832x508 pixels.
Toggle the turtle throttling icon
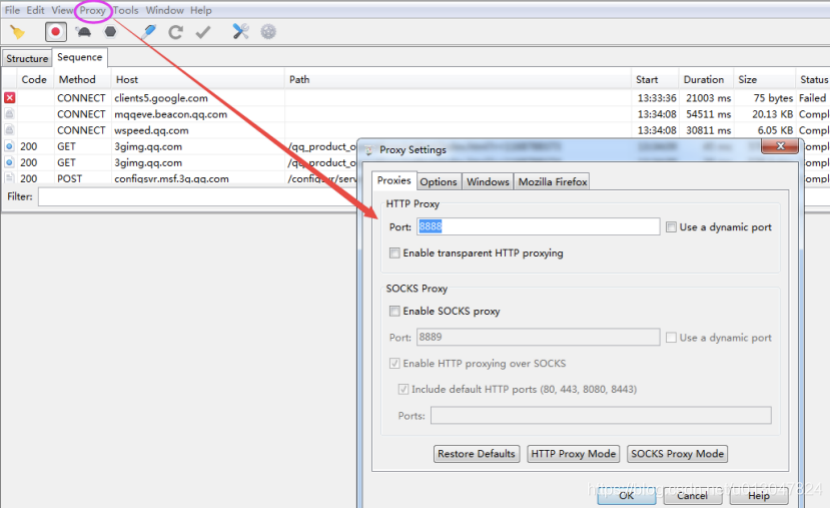(x=83, y=32)
